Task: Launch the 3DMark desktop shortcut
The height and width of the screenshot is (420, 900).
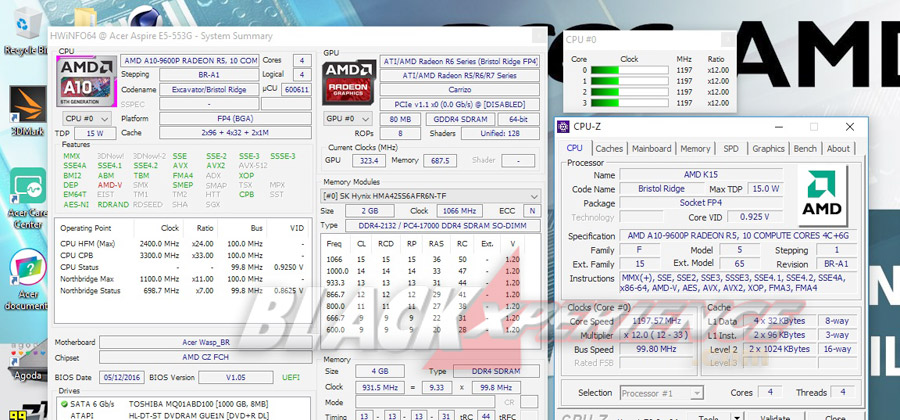Action: click(28, 111)
